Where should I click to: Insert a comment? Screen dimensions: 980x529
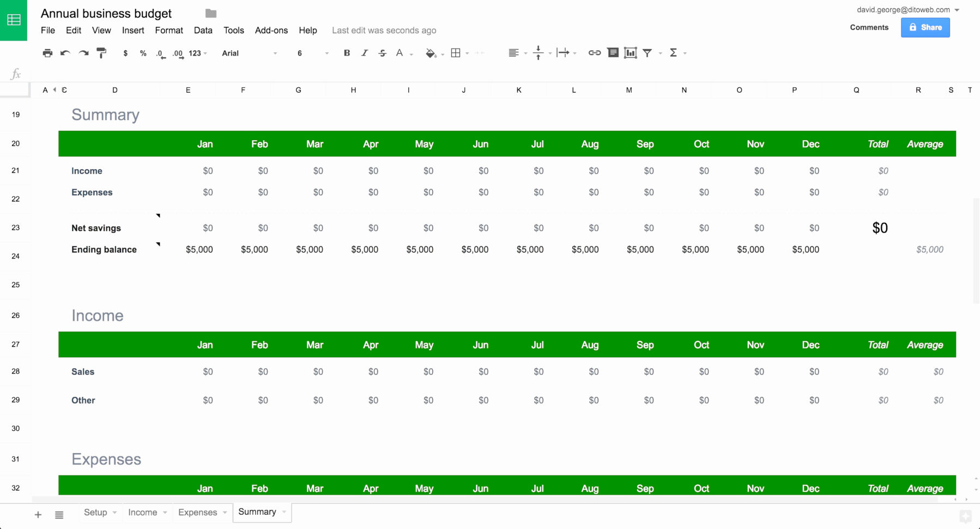click(x=613, y=53)
